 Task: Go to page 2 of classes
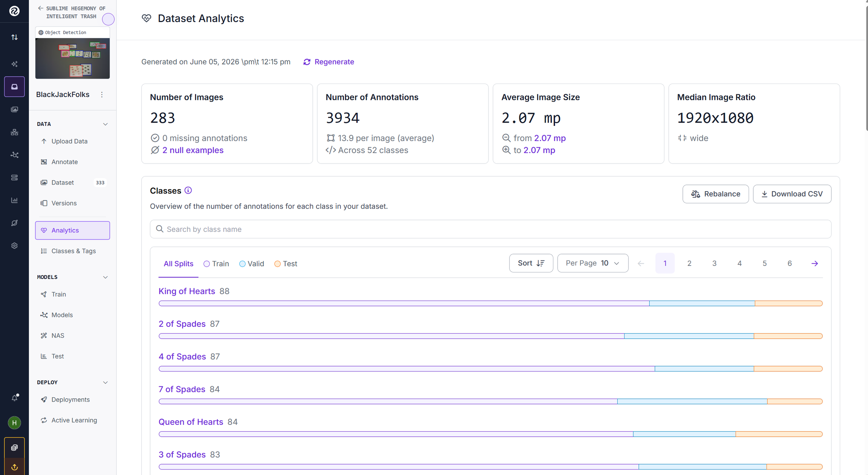pos(689,263)
